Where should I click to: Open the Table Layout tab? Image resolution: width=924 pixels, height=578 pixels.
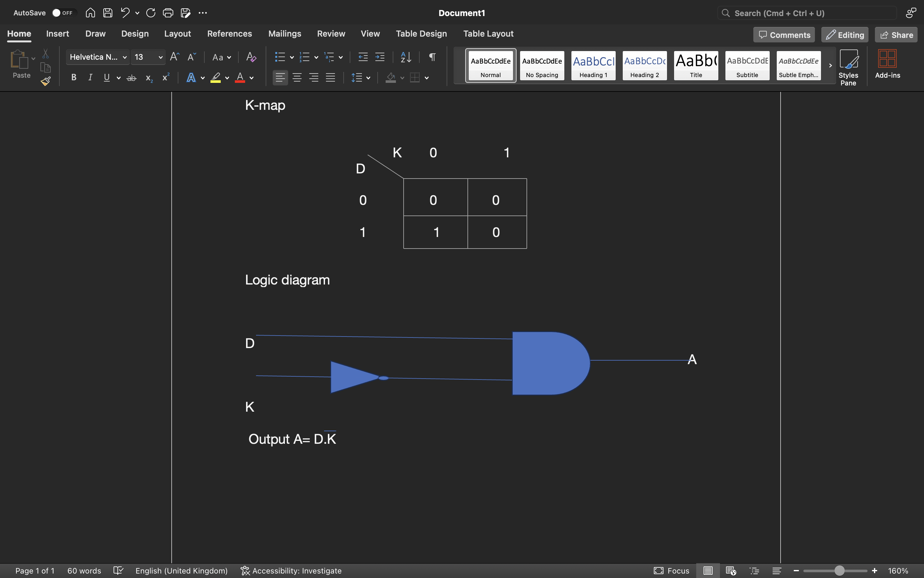488,34
